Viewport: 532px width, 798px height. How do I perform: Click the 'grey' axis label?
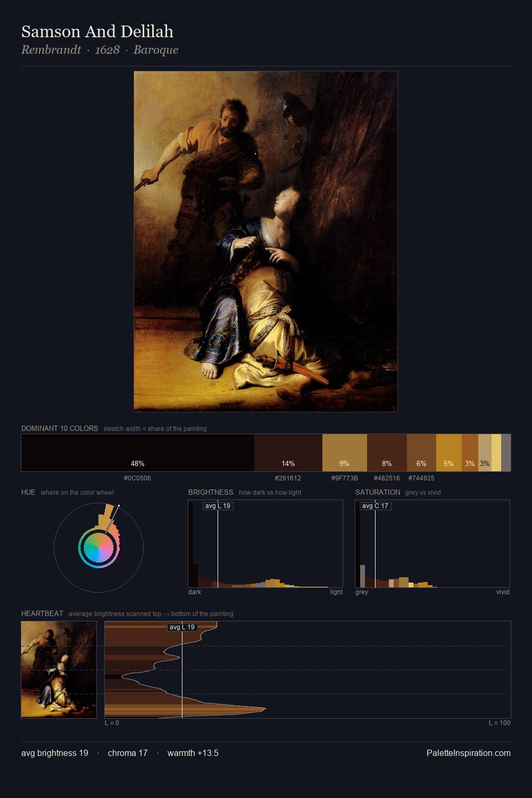(362, 592)
